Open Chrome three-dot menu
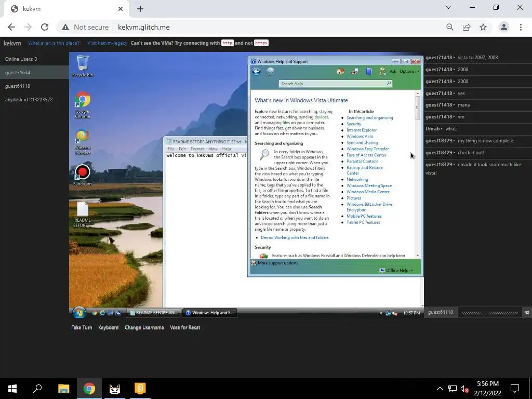The width and height of the screenshot is (532, 399). 521,27
